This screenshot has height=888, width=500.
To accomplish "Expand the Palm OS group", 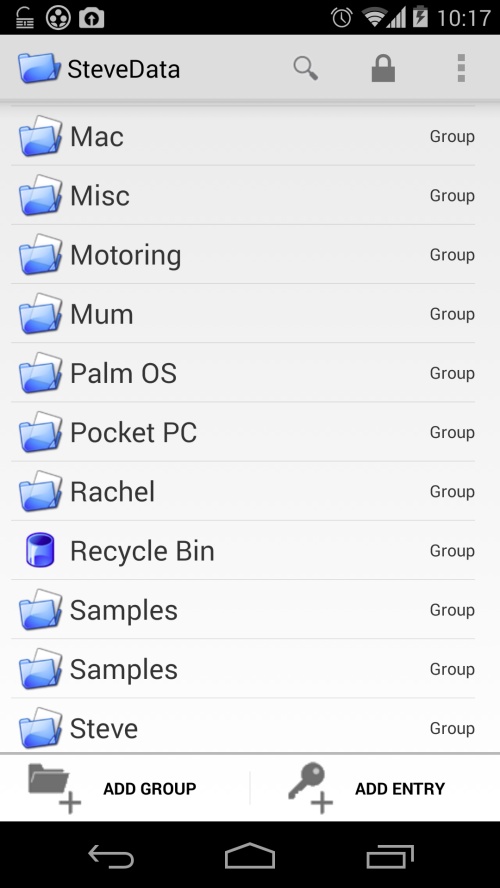I will (x=243, y=373).
